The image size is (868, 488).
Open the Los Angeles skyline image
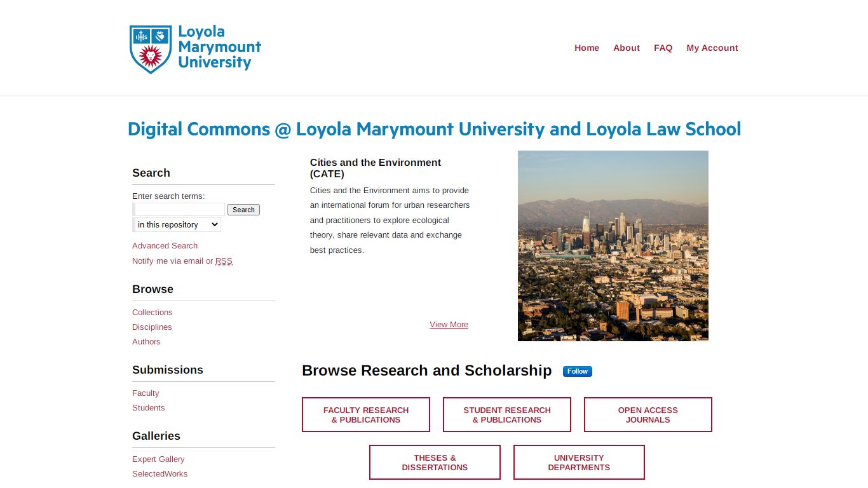tap(613, 246)
